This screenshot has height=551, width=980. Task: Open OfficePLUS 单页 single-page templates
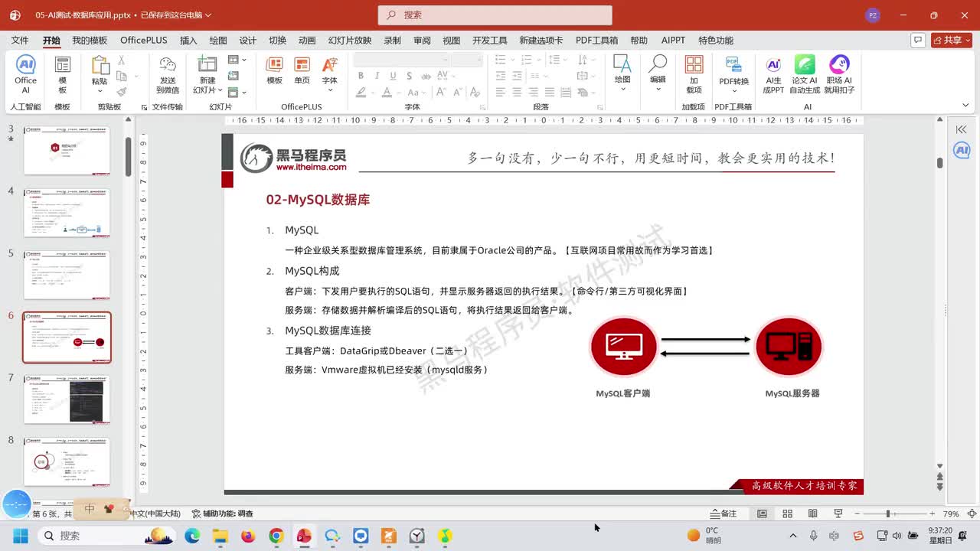(x=302, y=70)
